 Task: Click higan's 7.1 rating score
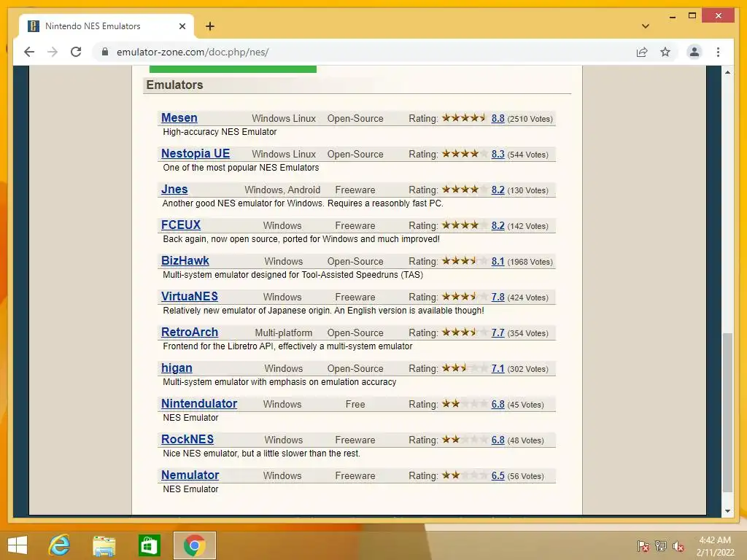click(498, 368)
